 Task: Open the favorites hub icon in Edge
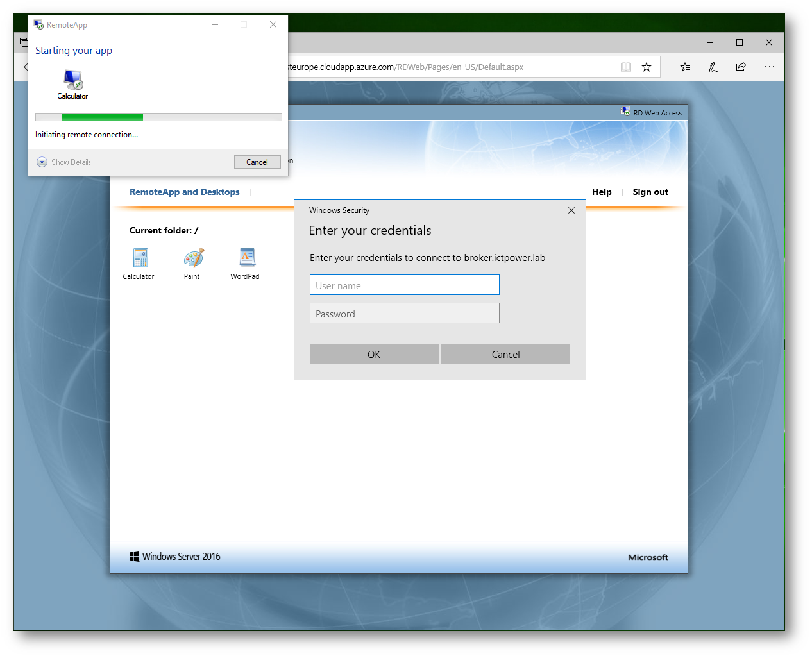pos(685,67)
